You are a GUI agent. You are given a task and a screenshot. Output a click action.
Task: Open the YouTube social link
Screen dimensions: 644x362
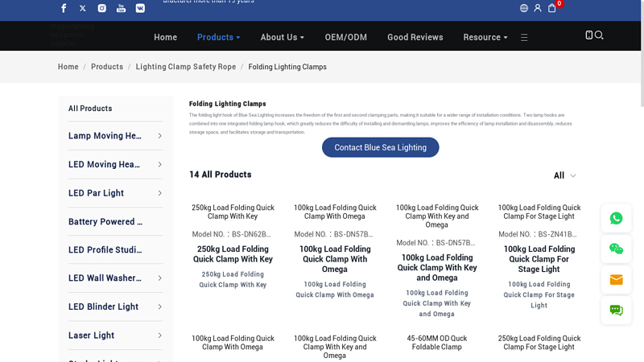121,8
